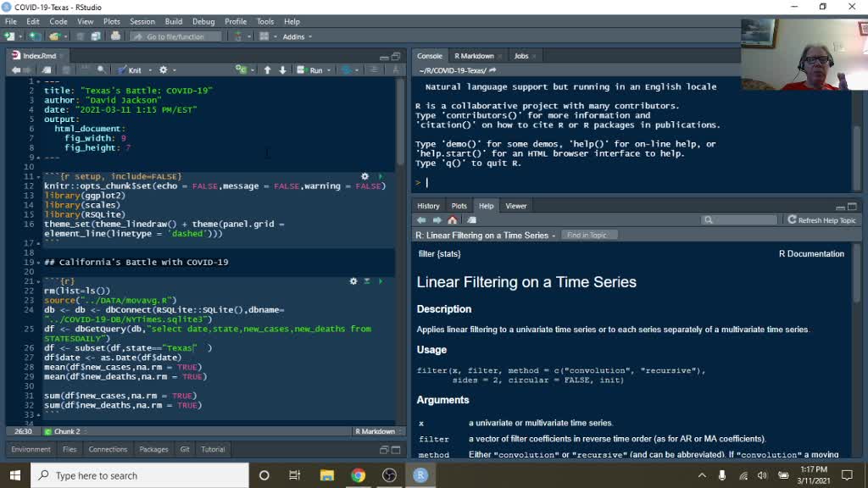This screenshot has height=488, width=868.
Task: Click the Find in Topic field
Action: 589,236
